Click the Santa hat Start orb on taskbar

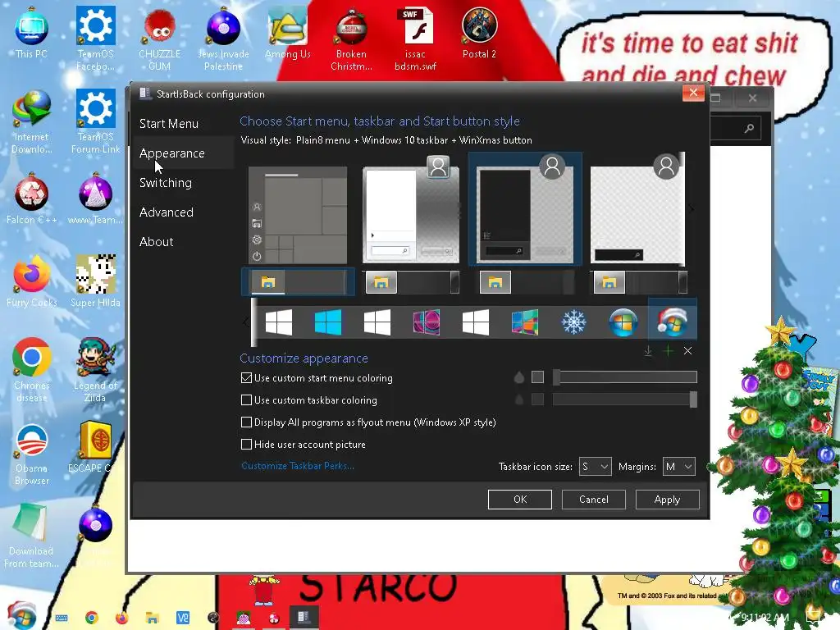(21, 615)
